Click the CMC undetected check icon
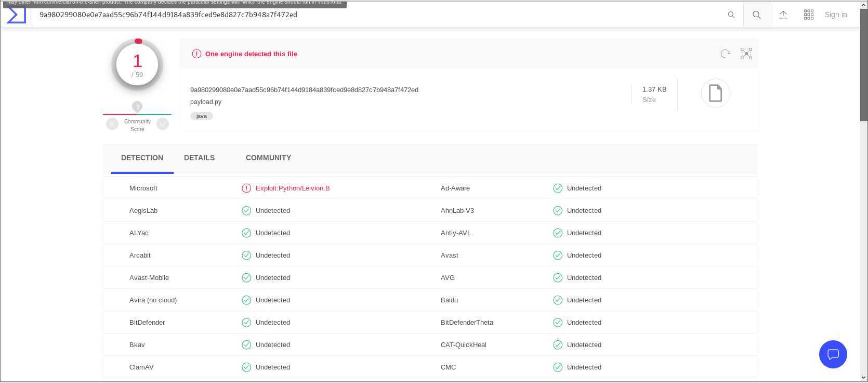 point(558,367)
